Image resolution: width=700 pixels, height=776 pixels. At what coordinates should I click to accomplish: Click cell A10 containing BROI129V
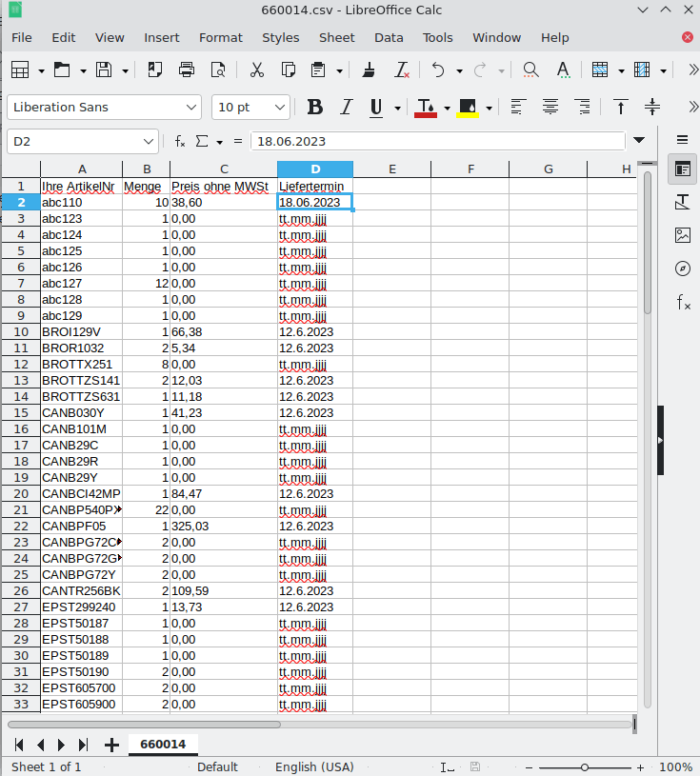point(81,331)
